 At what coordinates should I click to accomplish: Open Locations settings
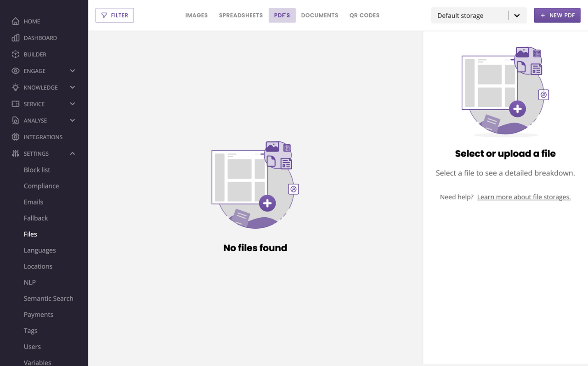[38, 266]
